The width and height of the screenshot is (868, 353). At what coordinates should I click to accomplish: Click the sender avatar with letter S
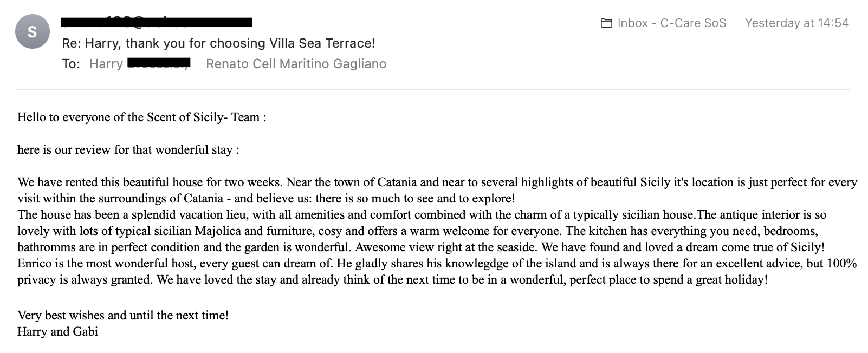point(33,31)
